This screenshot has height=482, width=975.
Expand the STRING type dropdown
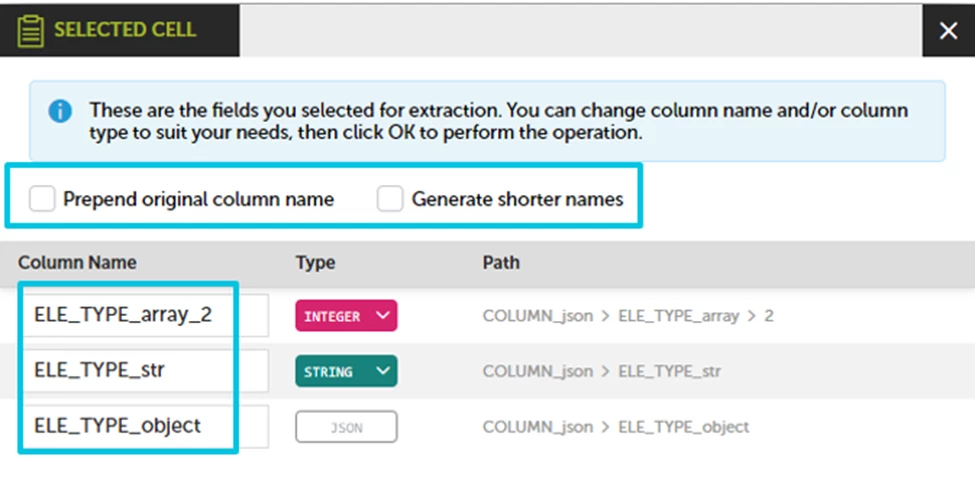(x=346, y=371)
